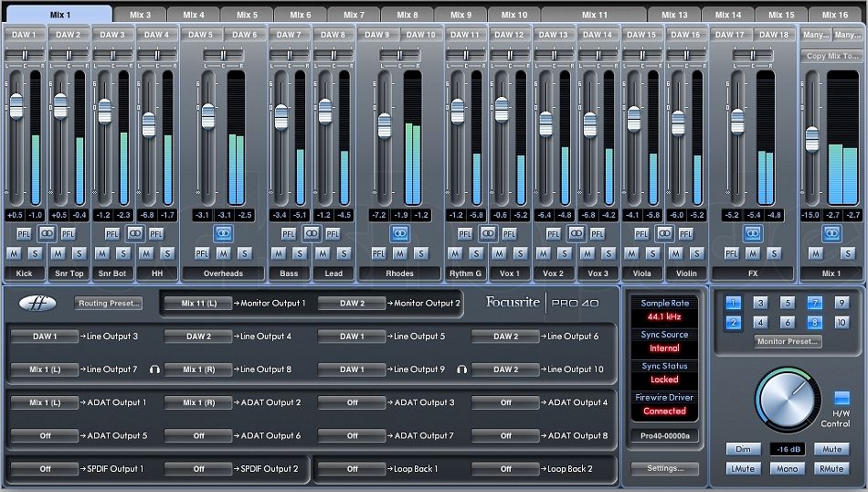Open the Settings button
Image resolution: width=868 pixels, height=492 pixels.
pyautogui.click(x=664, y=468)
